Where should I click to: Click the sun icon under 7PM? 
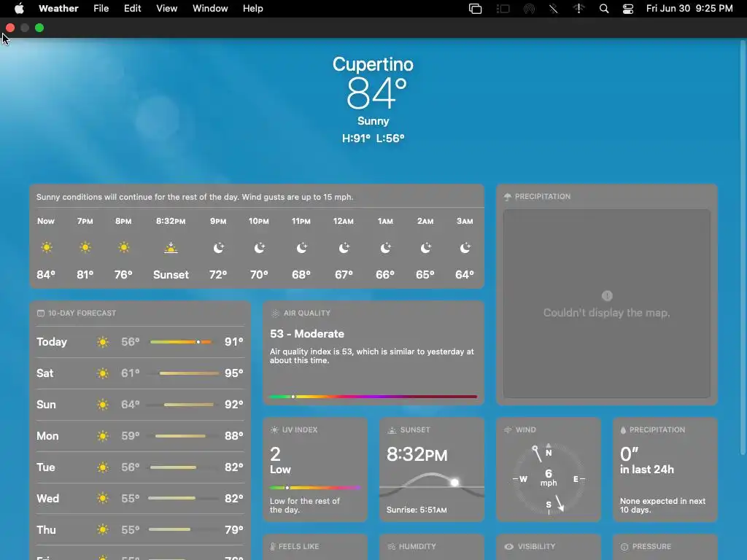[x=85, y=247]
